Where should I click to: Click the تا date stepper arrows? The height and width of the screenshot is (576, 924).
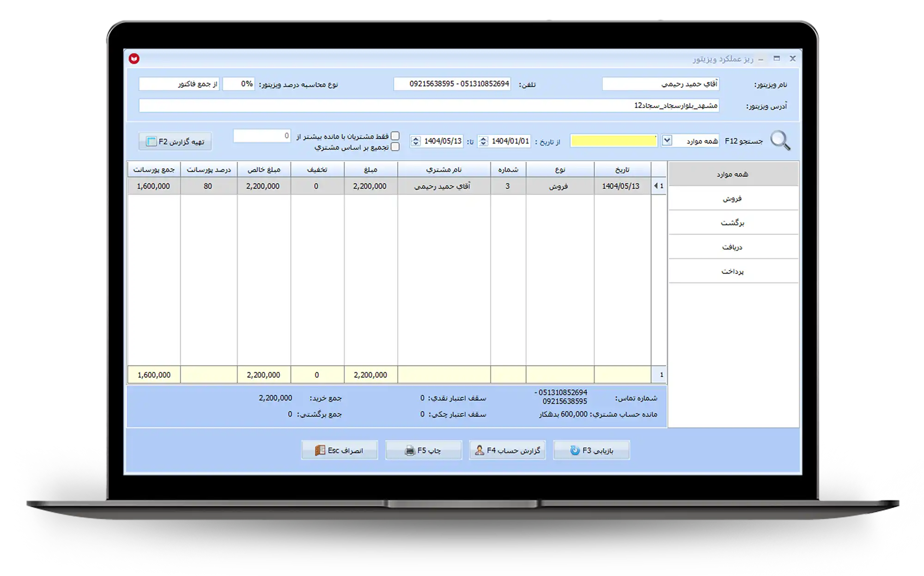(415, 141)
